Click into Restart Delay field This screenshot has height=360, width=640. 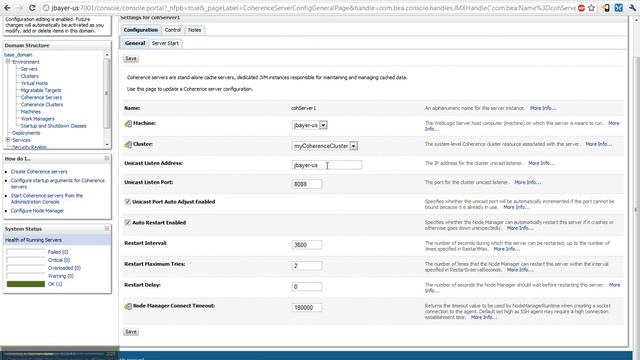[x=307, y=287]
